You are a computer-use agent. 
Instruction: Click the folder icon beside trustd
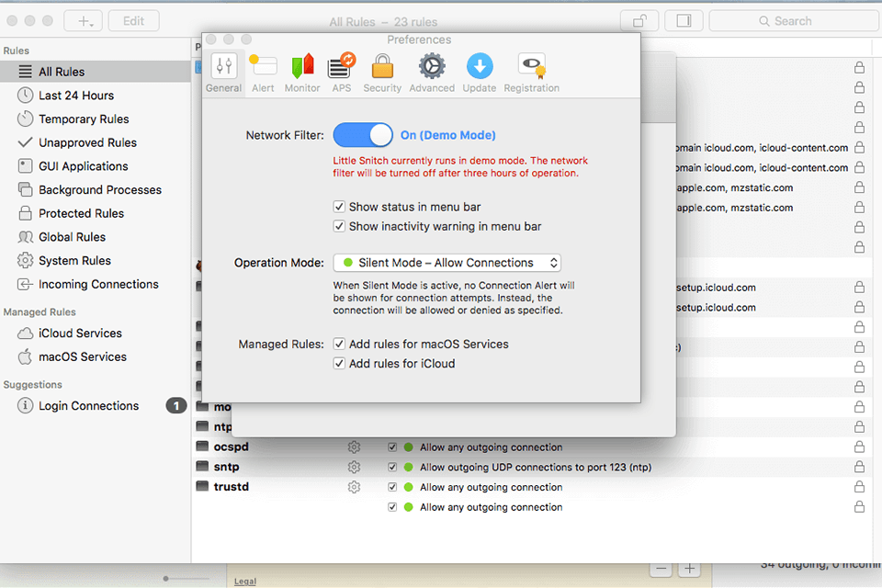(x=202, y=486)
